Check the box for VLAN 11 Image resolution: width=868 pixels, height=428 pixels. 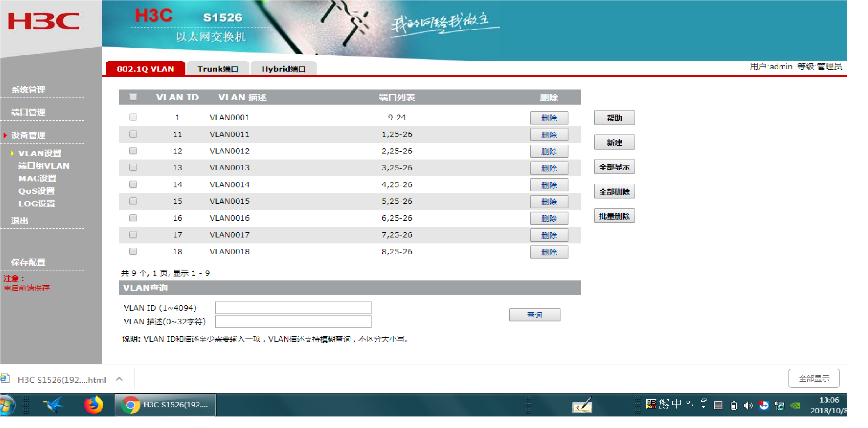133,134
